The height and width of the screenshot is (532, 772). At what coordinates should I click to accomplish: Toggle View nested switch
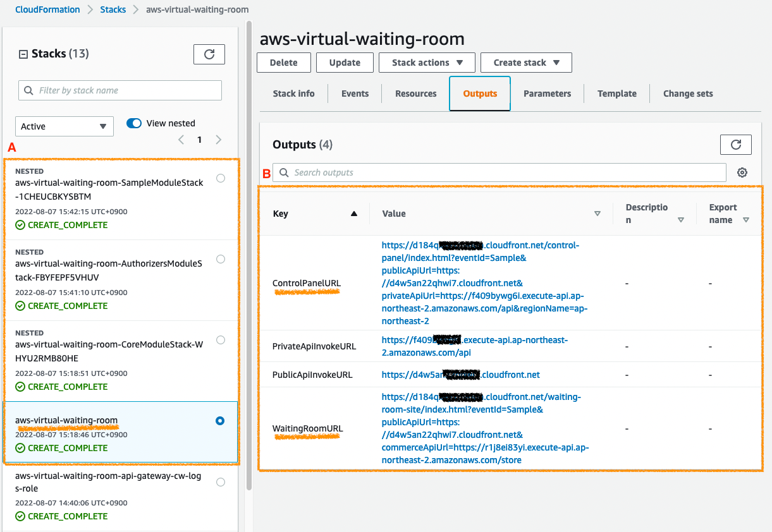(x=134, y=123)
